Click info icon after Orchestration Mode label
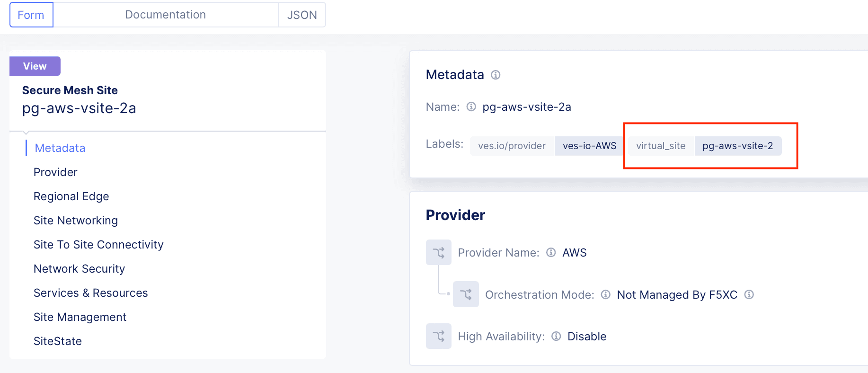This screenshot has width=868, height=373. coord(605,294)
